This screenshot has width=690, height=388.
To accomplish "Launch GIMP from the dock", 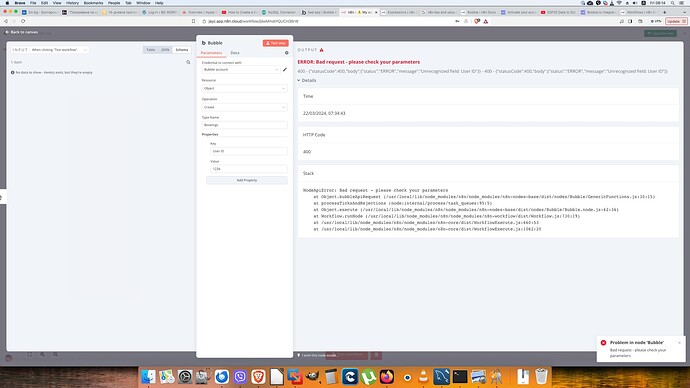I will tap(313, 377).
